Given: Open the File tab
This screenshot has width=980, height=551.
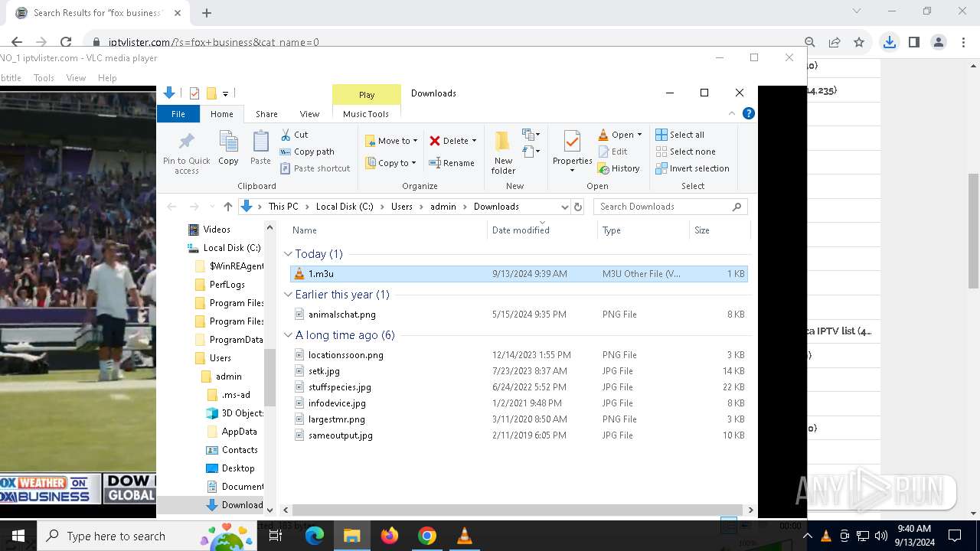Looking at the screenshot, I should click(x=178, y=114).
